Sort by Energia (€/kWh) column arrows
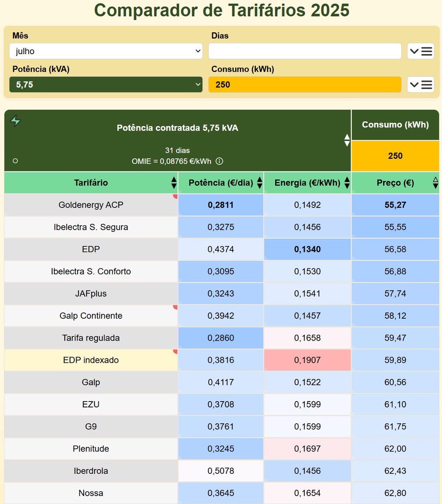Screen dimensions: 442x504 click(x=347, y=183)
